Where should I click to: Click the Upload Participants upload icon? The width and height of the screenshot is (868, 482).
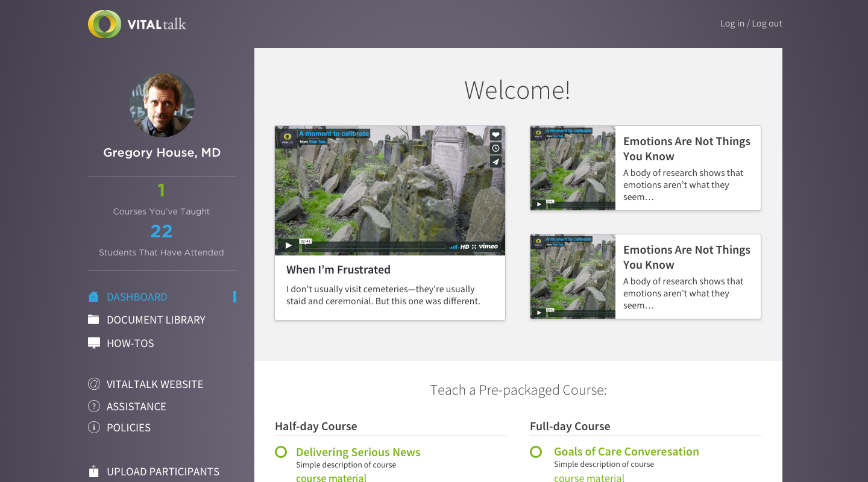pyautogui.click(x=93, y=471)
